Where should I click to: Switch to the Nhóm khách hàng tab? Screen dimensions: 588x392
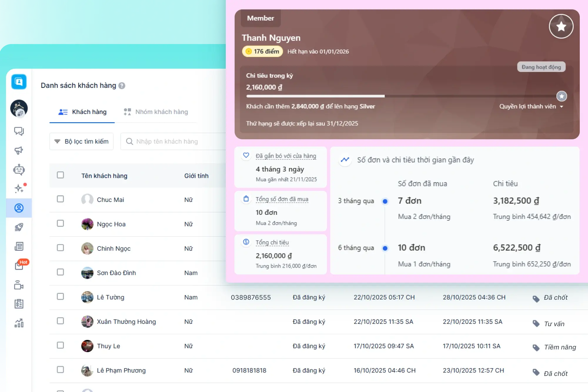[156, 112]
